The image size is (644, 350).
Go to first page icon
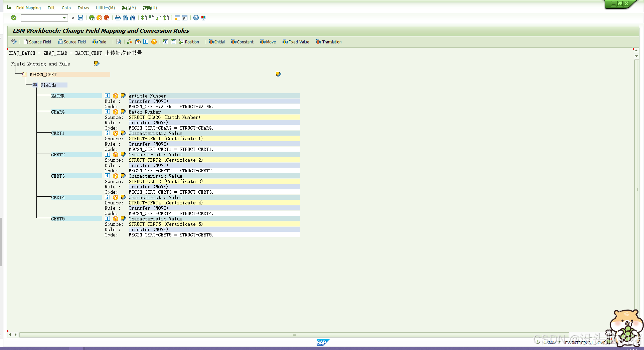click(x=144, y=18)
